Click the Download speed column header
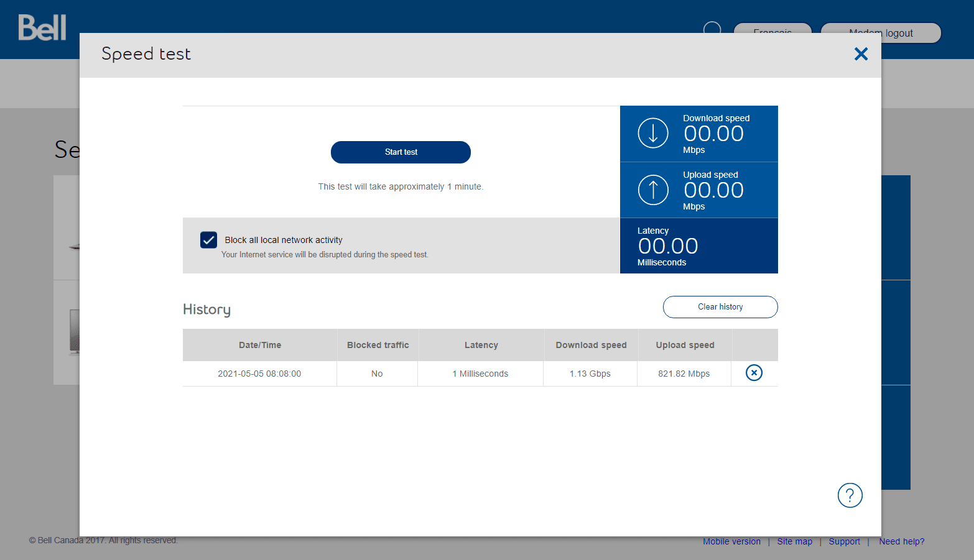This screenshot has height=560, width=974. [x=591, y=345]
